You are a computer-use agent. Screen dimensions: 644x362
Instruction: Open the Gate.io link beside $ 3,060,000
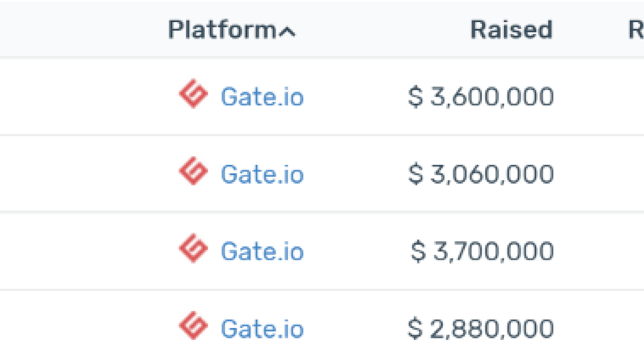[x=262, y=174]
